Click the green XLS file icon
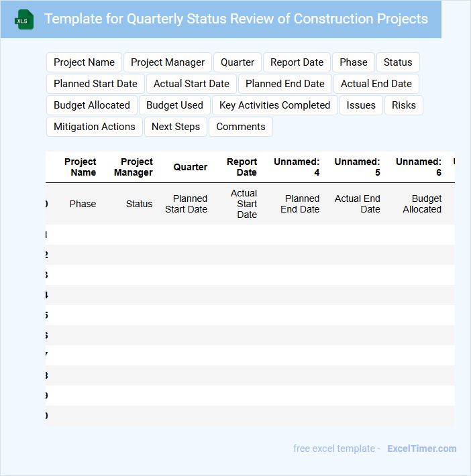Screen dimensions: 471x476 pyautogui.click(x=25, y=19)
